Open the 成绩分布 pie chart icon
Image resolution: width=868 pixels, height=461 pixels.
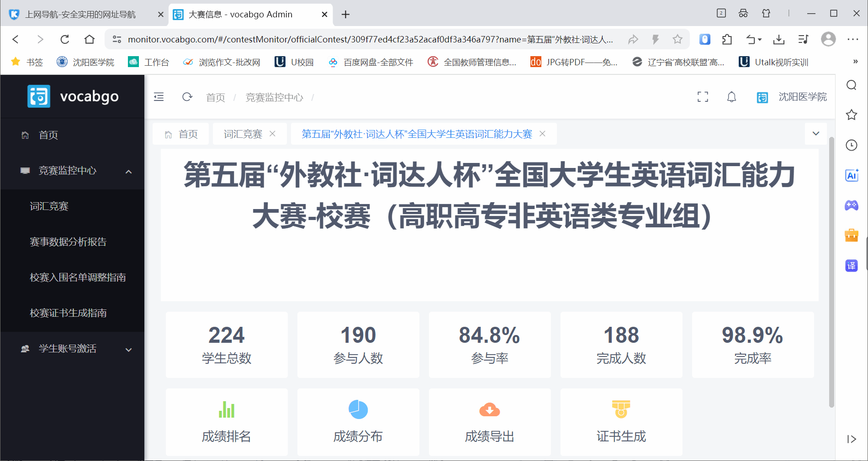click(358, 409)
